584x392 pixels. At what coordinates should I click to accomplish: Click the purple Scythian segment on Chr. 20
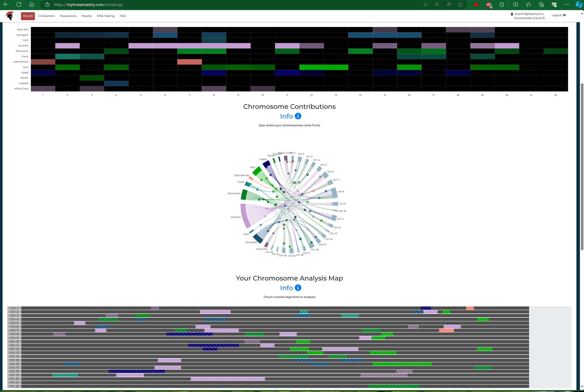(228, 379)
